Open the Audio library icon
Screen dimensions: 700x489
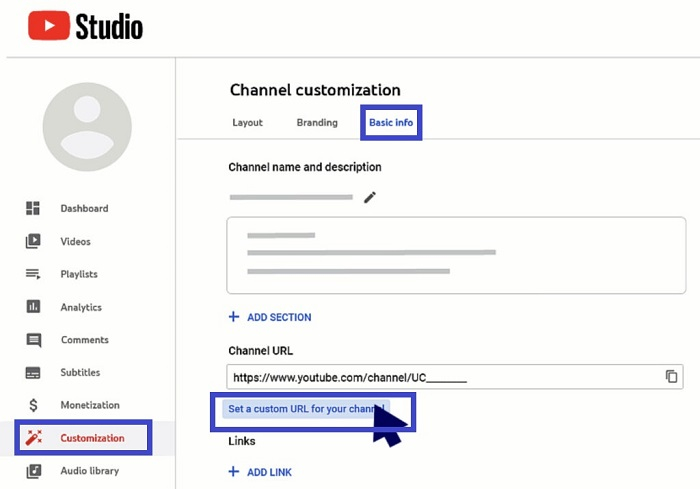pos(33,471)
